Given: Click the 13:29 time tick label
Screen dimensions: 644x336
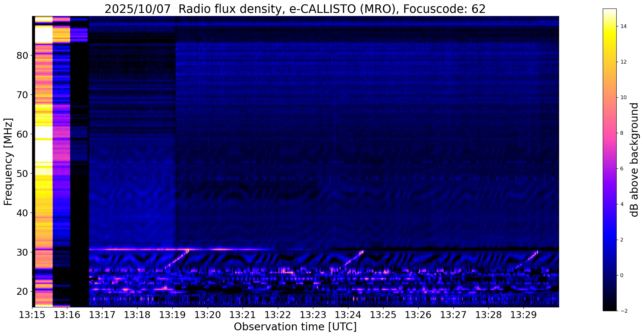Looking at the screenshot, I should (x=524, y=315).
